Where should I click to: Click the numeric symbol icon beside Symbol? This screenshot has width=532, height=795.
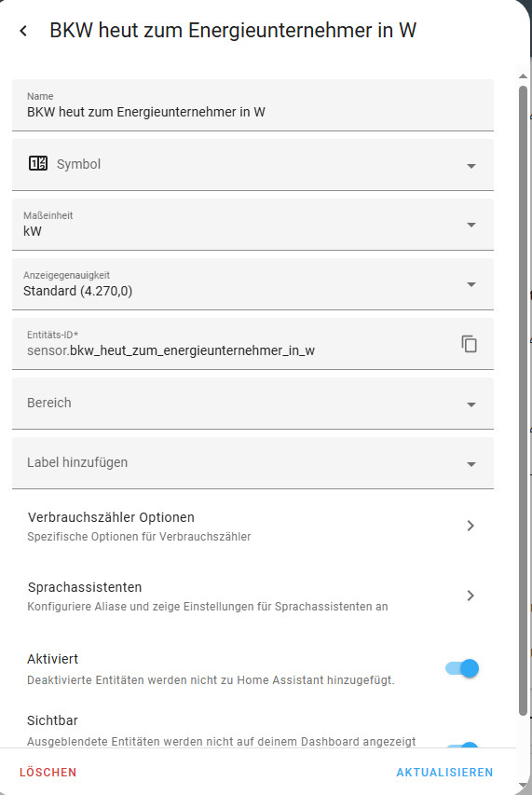(38, 163)
